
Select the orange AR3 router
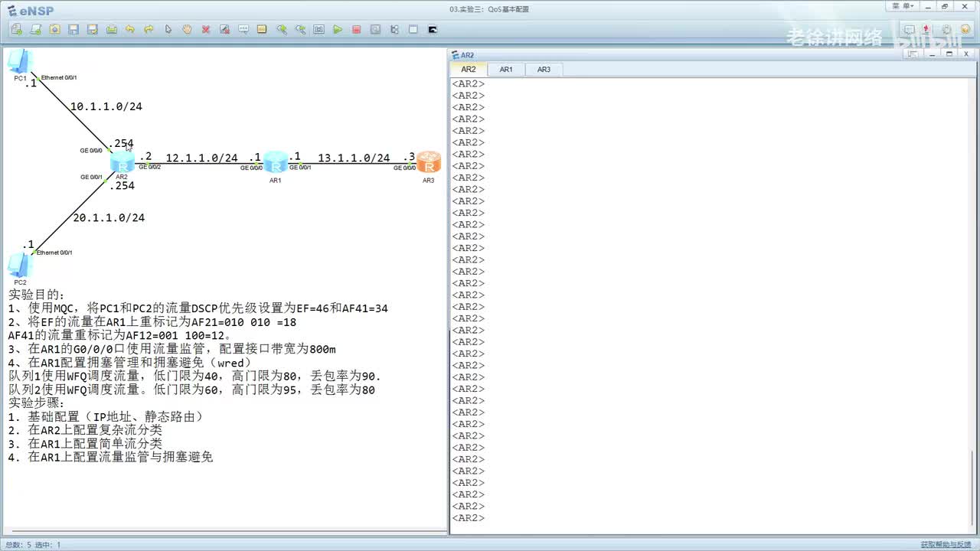429,163
